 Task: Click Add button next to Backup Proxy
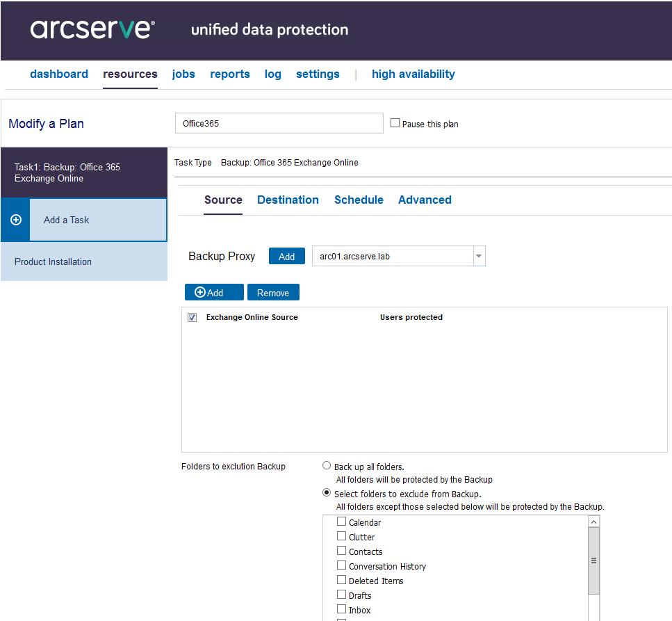[x=287, y=257]
